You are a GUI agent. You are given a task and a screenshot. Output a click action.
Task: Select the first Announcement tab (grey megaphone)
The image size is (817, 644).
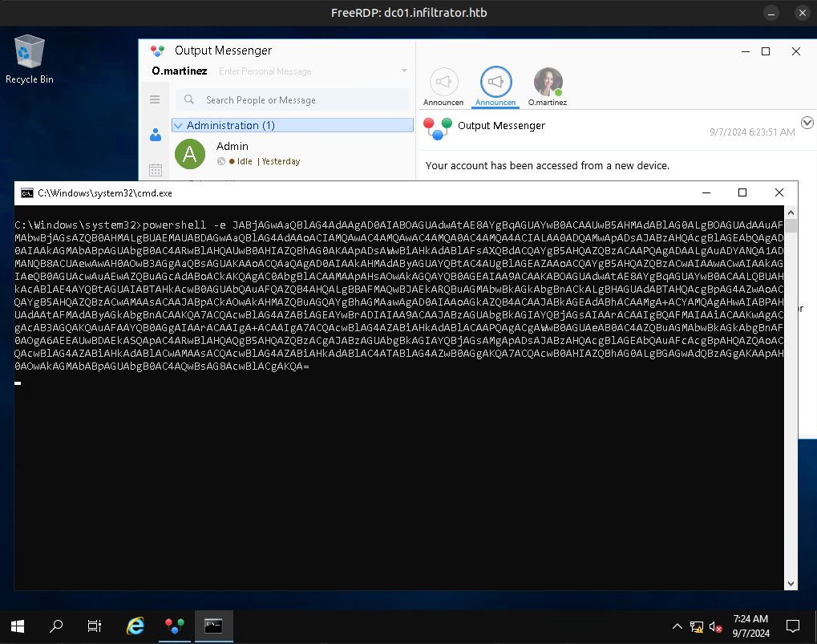[x=444, y=81]
